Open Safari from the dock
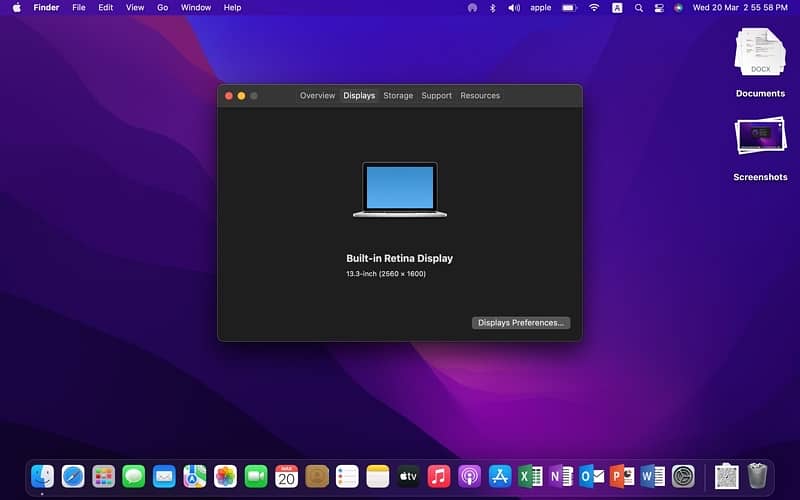Image resolution: width=800 pixels, height=500 pixels. tap(73, 477)
